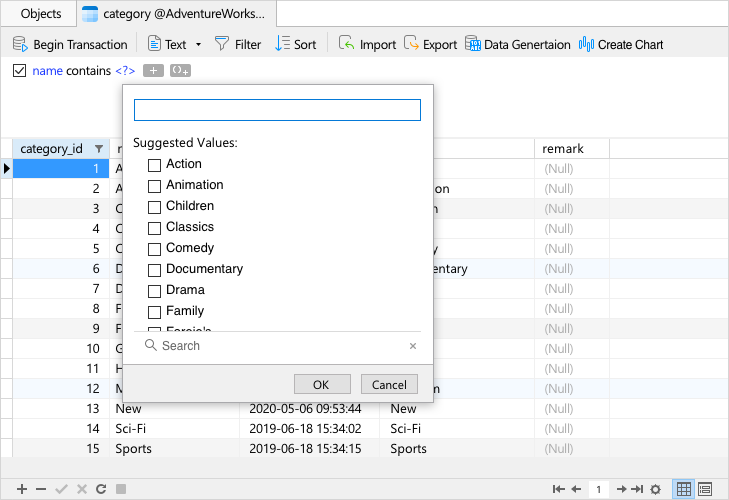Uncheck the name contains filter checkbox
The height and width of the screenshot is (500, 729).
coord(20,71)
